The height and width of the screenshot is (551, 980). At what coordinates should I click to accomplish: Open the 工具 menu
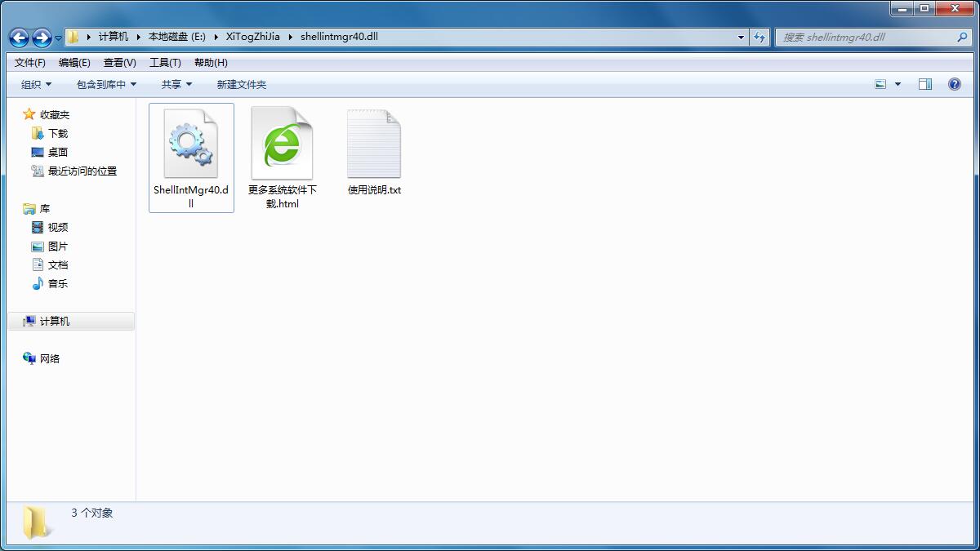click(x=164, y=62)
